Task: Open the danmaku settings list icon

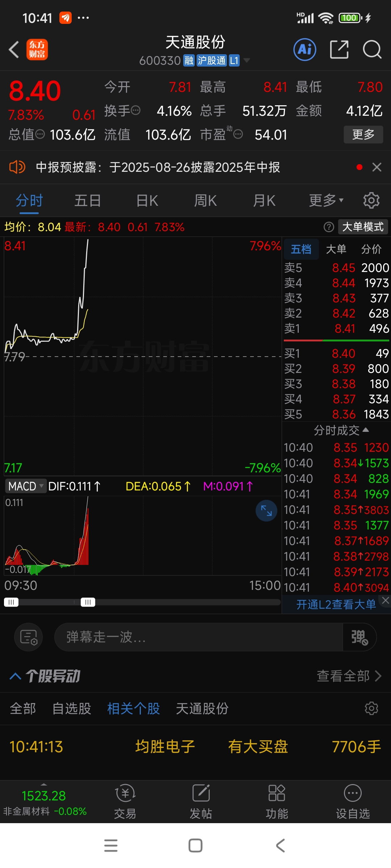Action: [x=29, y=637]
